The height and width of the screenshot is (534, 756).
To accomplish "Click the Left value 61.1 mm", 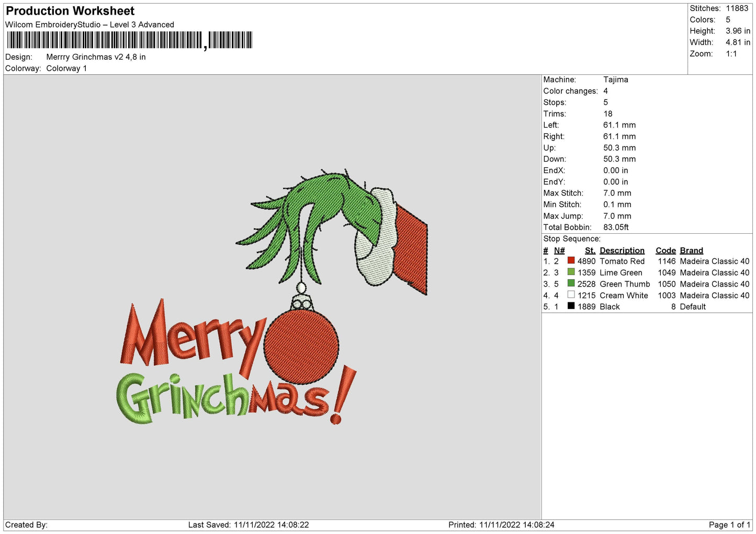I will pyautogui.click(x=619, y=125).
